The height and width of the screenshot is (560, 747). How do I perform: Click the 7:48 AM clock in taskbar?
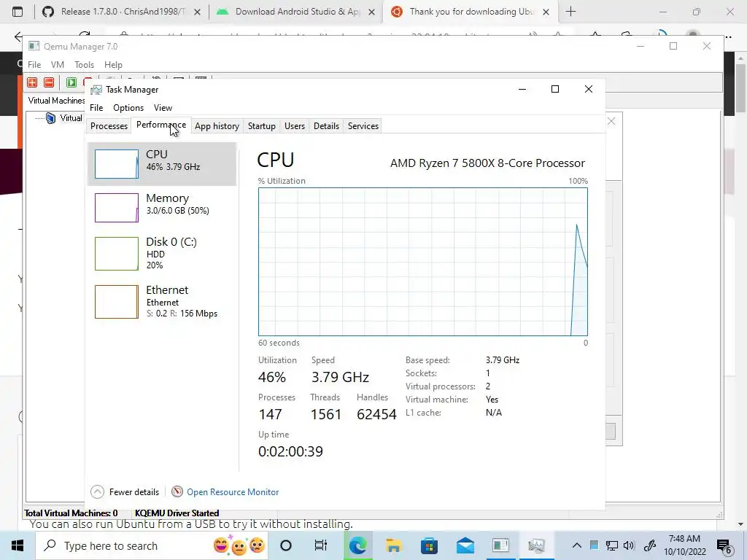click(x=684, y=539)
